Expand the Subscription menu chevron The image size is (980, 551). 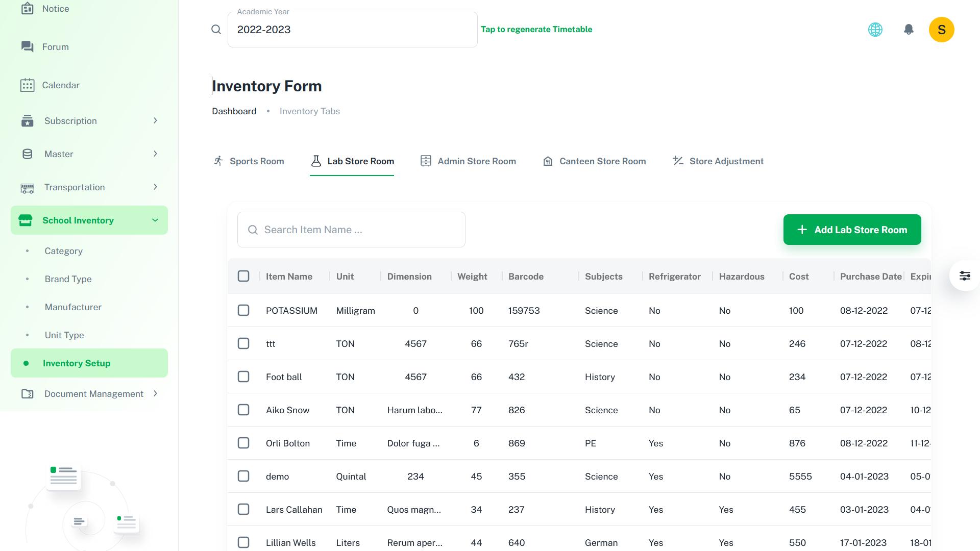click(155, 121)
